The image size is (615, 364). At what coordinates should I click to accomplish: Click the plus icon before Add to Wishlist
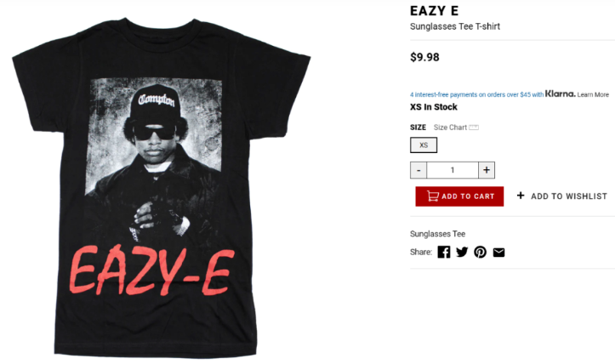click(x=521, y=196)
